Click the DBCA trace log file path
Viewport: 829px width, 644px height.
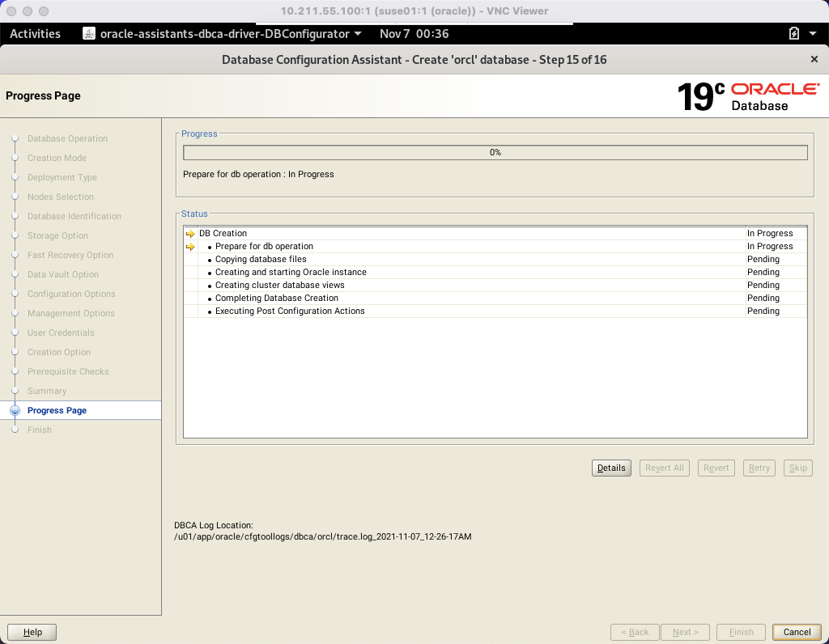pos(322,536)
